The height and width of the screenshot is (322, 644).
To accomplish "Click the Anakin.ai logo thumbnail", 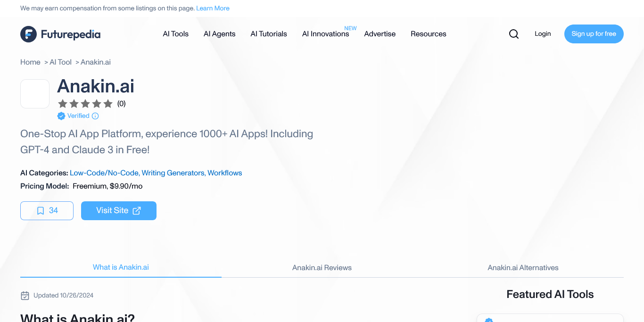I will [x=35, y=94].
